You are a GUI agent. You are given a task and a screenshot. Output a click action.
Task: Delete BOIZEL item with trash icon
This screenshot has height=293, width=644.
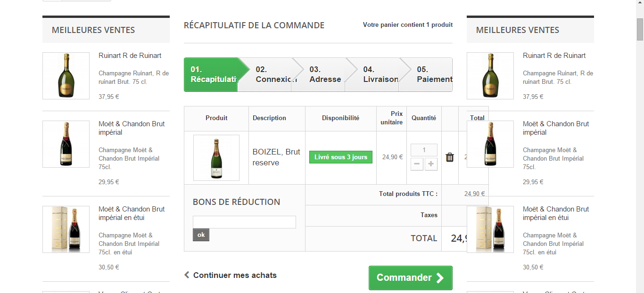(x=450, y=157)
